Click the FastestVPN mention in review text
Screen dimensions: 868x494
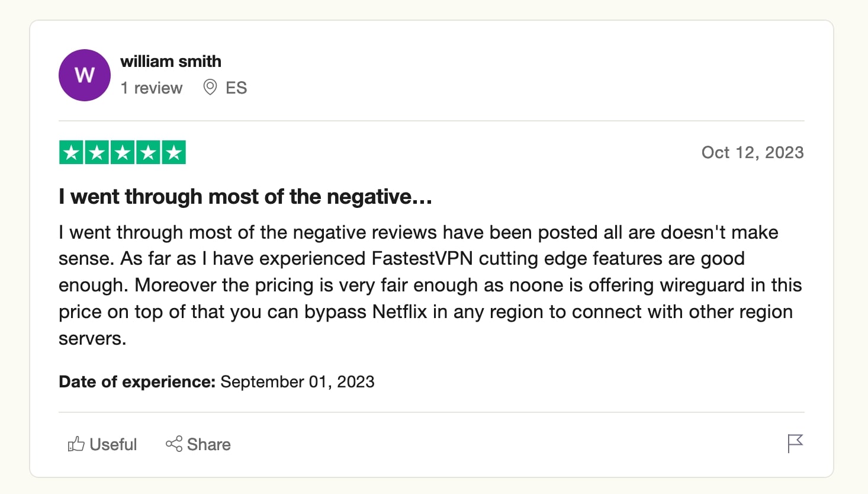(422, 259)
